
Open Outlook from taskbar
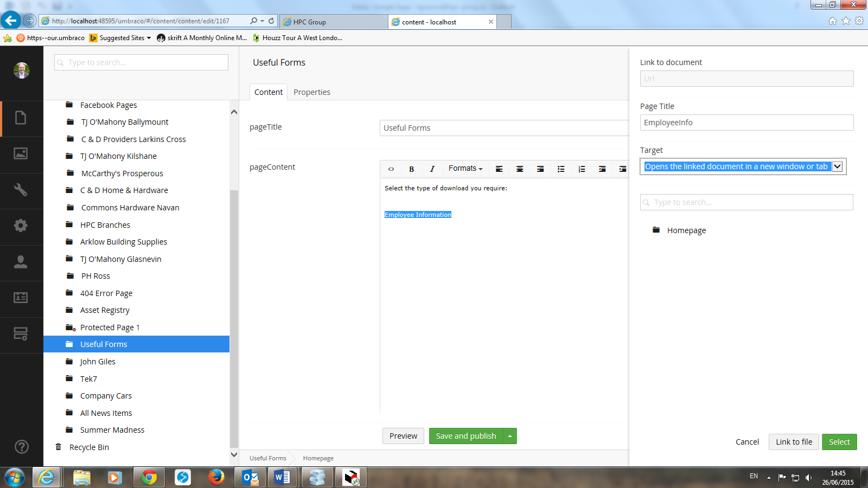pyautogui.click(x=250, y=478)
